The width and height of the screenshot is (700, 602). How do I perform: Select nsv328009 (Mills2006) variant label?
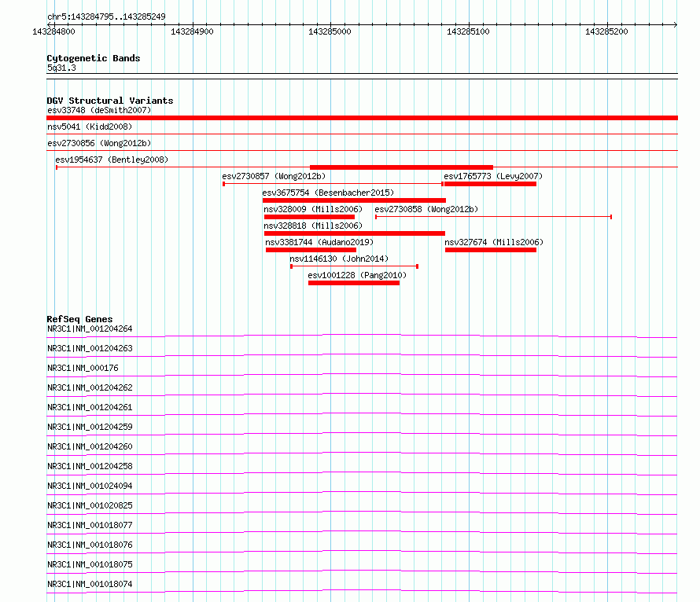click(313, 209)
